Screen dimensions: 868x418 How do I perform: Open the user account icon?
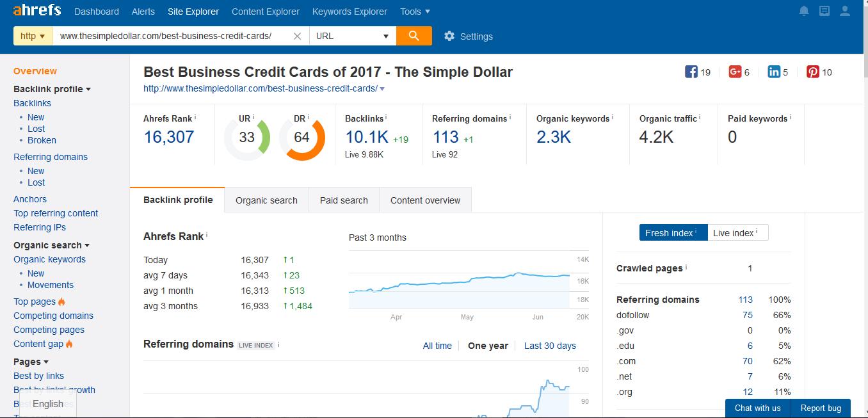click(x=845, y=11)
